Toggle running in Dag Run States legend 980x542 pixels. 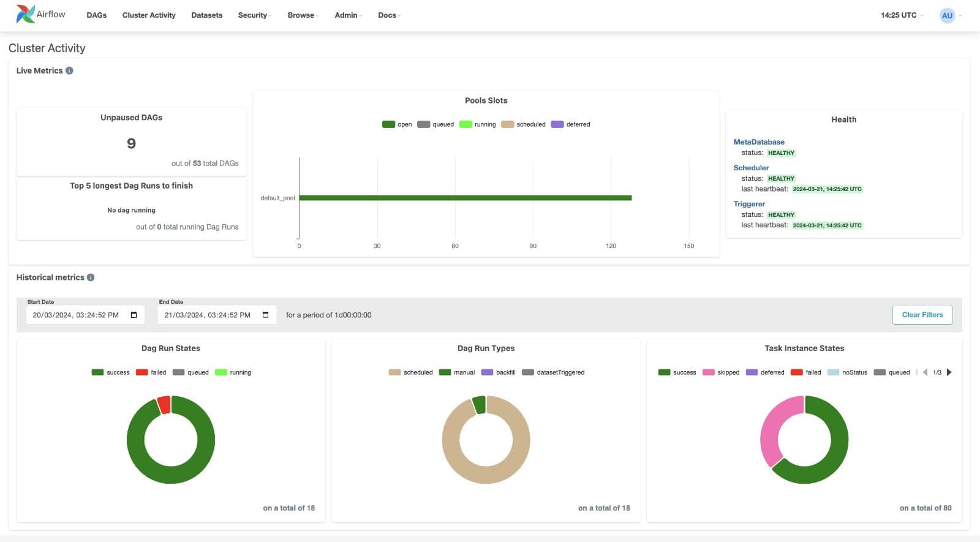click(233, 372)
